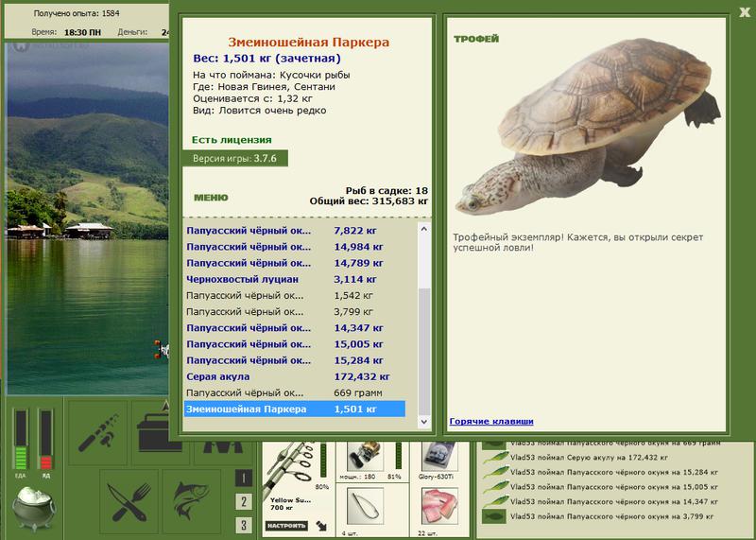Image resolution: width=756 pixels, height=540 pixels.
Task: Click the ТРОФЕЙ heading
Action: 476,39
